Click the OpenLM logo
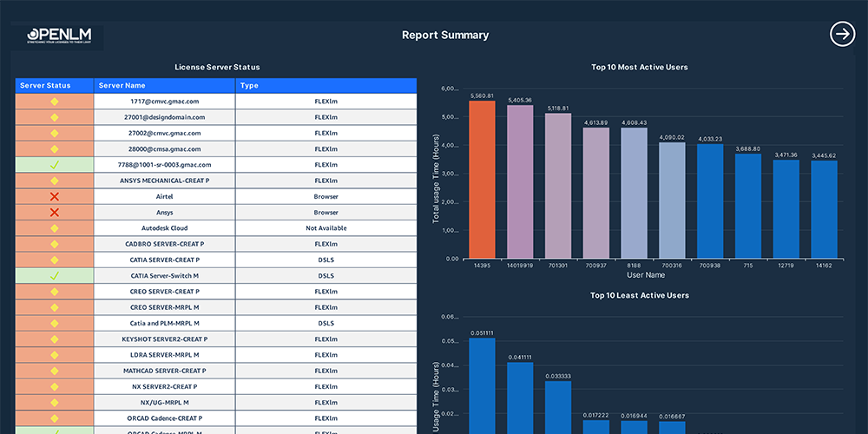 tap(59, 36)
